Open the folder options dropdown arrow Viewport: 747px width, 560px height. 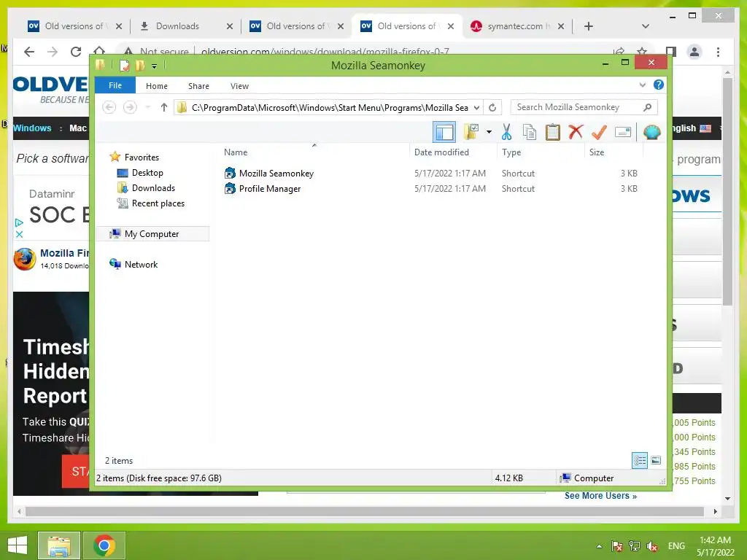489,132
